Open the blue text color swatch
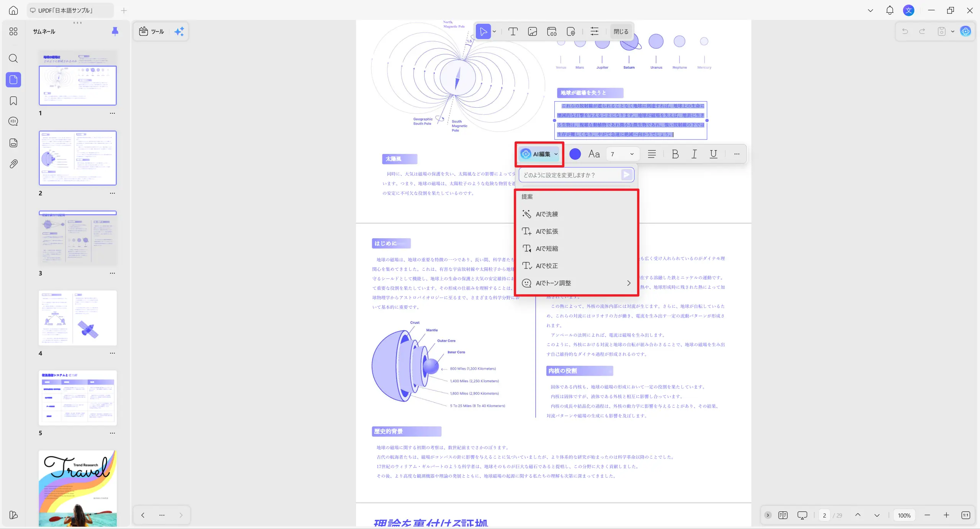 (x=575, y=154)
